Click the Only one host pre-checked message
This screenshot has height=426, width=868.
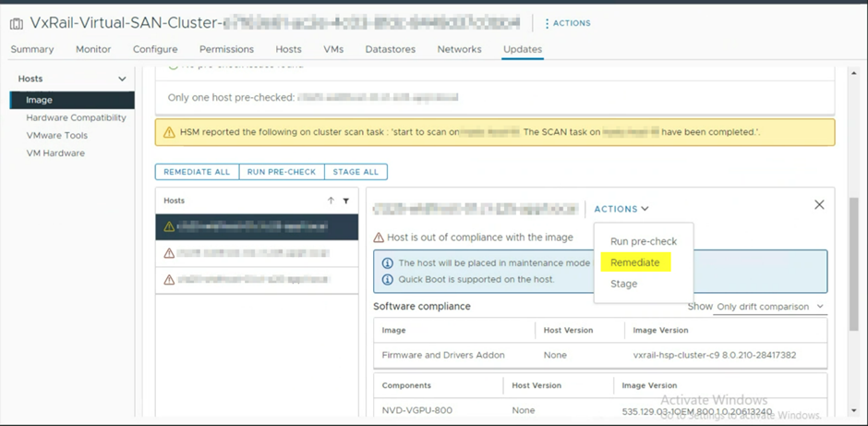[313, 98]
